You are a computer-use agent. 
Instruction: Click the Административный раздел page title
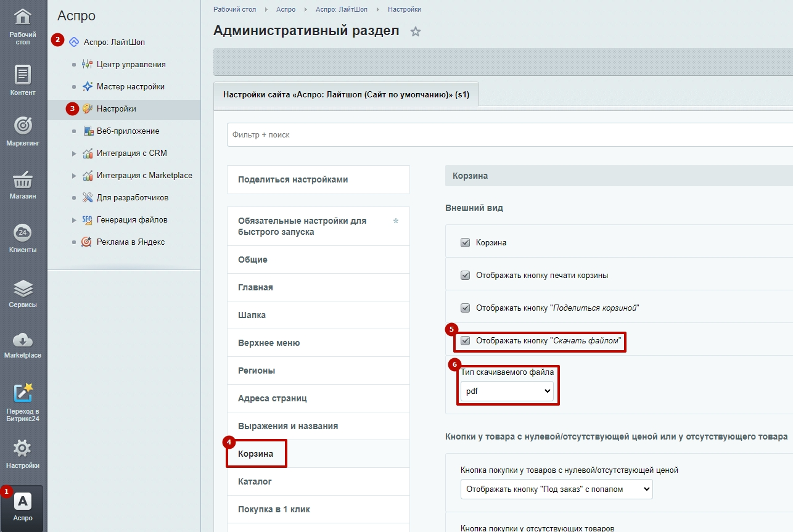[x=306, y=31]
